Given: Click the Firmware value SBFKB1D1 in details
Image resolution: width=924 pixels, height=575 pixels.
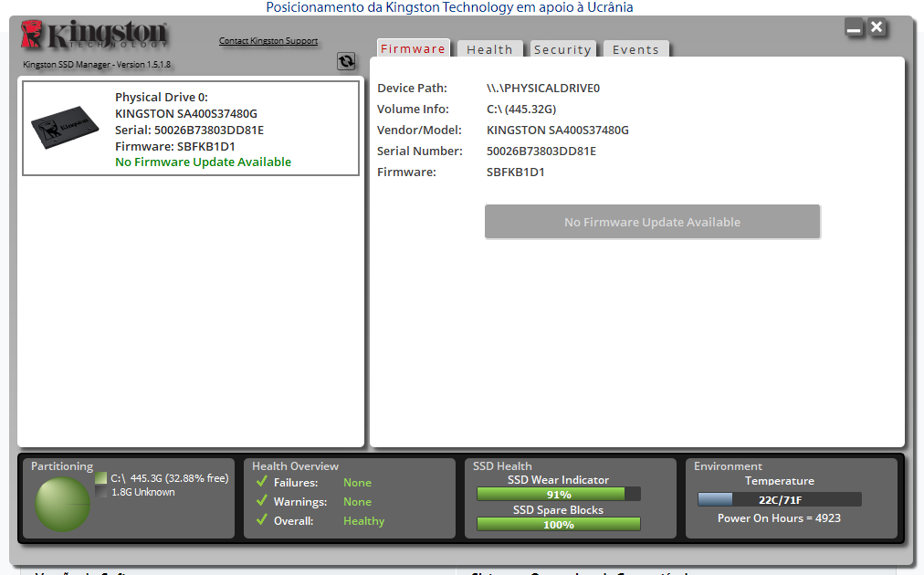Looking at the screenshot, I should (x=515, y=172).
